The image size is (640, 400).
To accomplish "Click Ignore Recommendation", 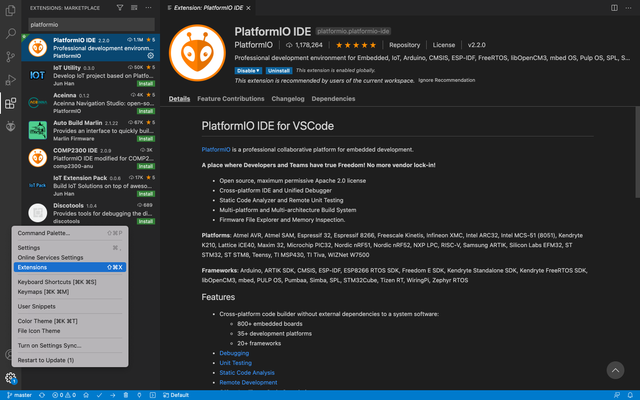I will [x=447, y=80].
